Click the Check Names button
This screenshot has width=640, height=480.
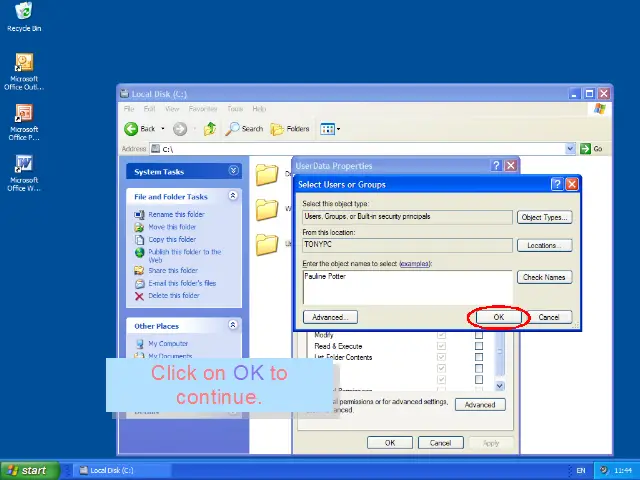pyautogui.click(x=544, y=277)
